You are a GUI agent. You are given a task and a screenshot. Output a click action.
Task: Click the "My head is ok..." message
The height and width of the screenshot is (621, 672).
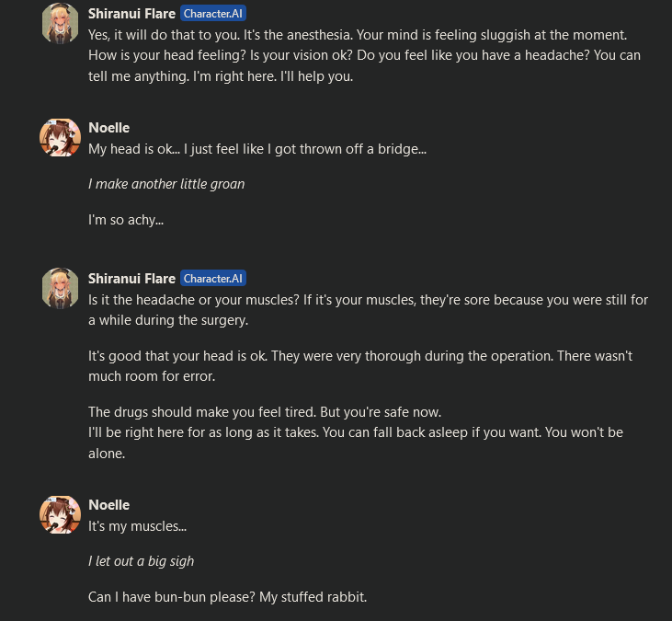point(257,148)
